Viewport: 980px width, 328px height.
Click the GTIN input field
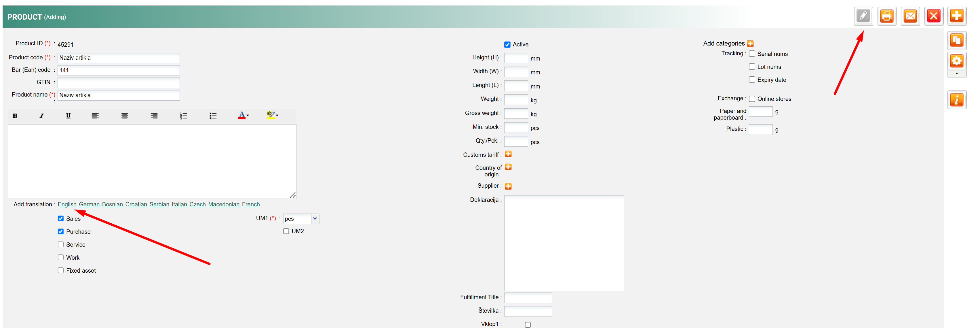[118, 83]
